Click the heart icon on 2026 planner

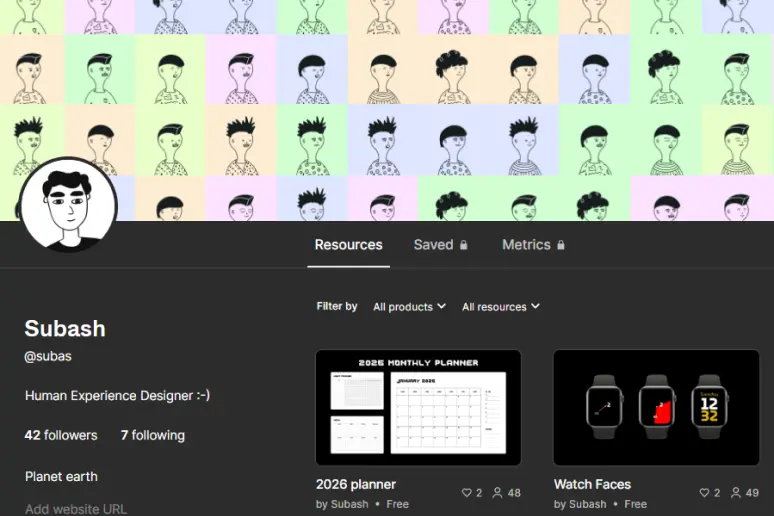[466, 493]
